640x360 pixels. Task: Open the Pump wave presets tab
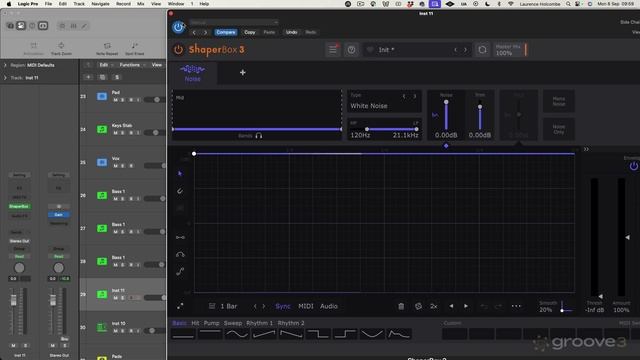[x=211, y=323]
